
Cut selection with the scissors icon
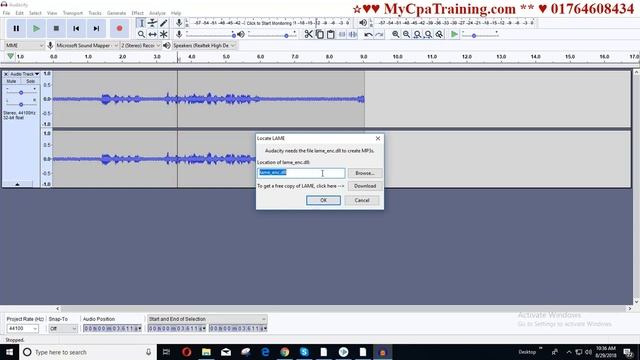pyautogui.click(x=309, y=34)
